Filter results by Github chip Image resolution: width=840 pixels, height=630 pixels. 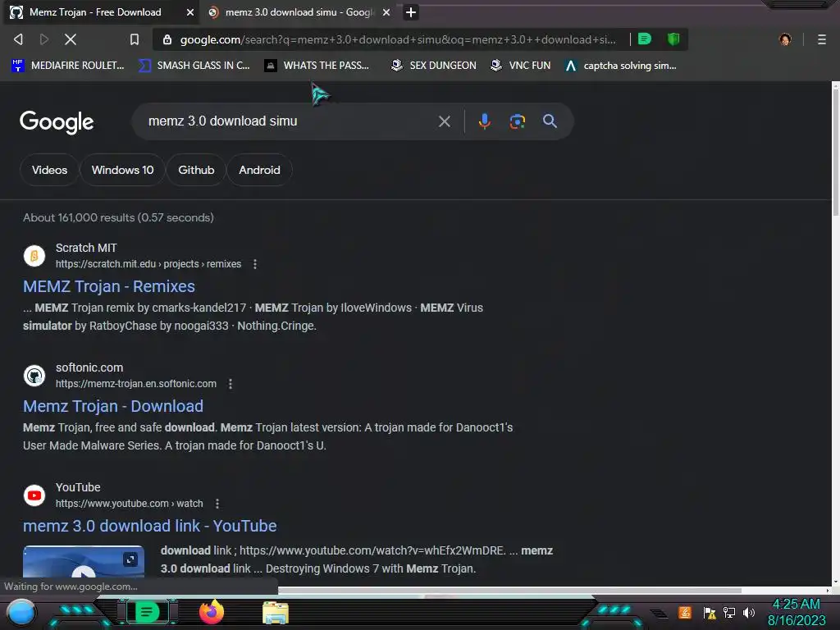click(196, 170)
